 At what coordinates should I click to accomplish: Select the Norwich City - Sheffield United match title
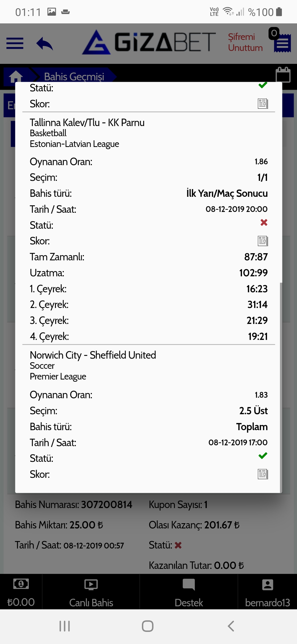click(93, 355)
